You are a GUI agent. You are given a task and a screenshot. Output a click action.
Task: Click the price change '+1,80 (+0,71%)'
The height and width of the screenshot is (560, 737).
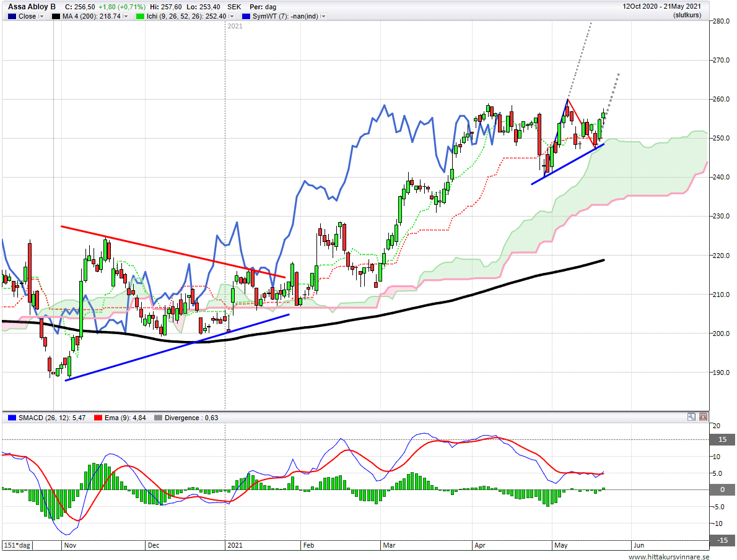tap(122, 7)
